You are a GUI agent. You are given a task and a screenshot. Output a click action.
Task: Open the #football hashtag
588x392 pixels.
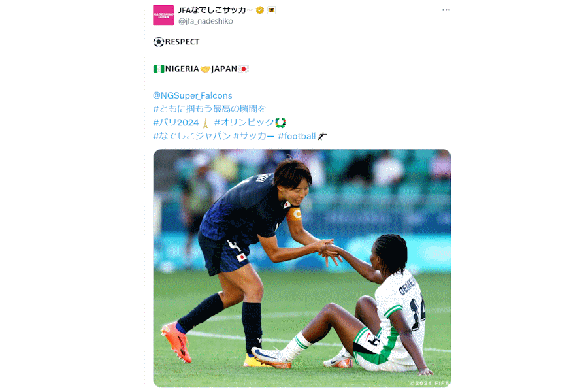coord(297,136)
